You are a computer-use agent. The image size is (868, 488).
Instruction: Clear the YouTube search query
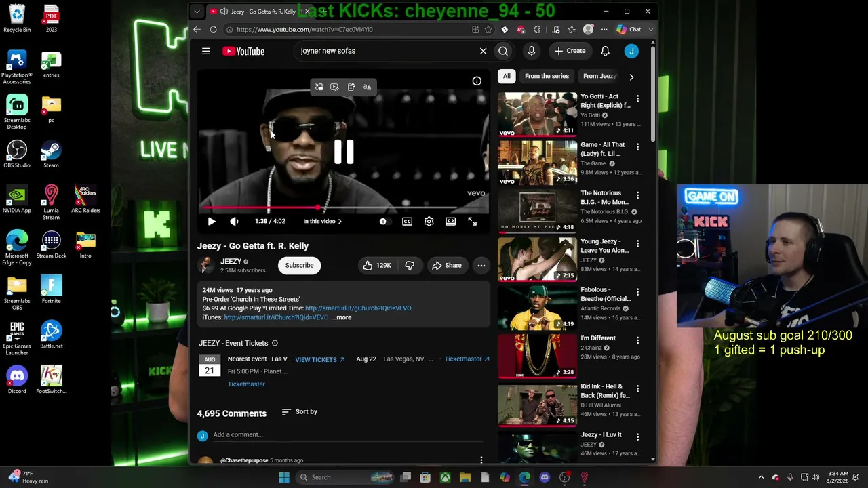click(483, 51)
